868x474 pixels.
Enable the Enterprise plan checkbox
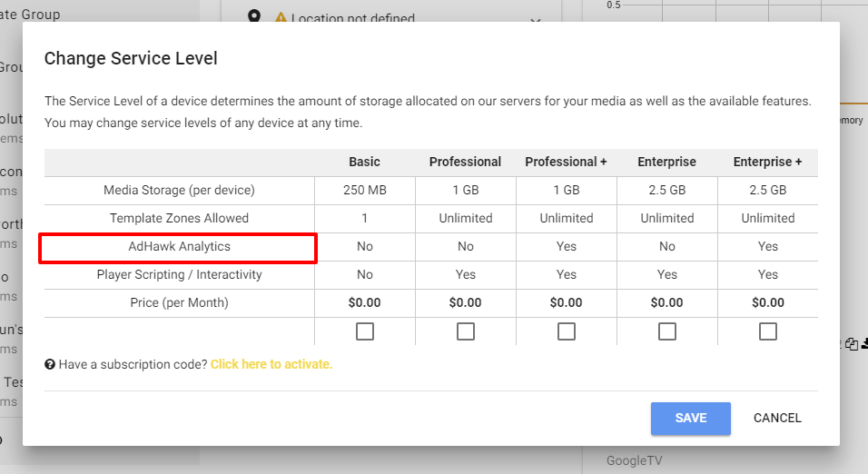click(667, 331)
